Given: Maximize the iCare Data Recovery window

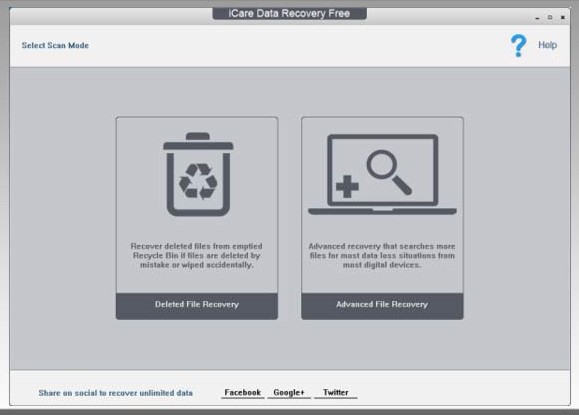Looking at the screenshot, I should coord(550,17).
